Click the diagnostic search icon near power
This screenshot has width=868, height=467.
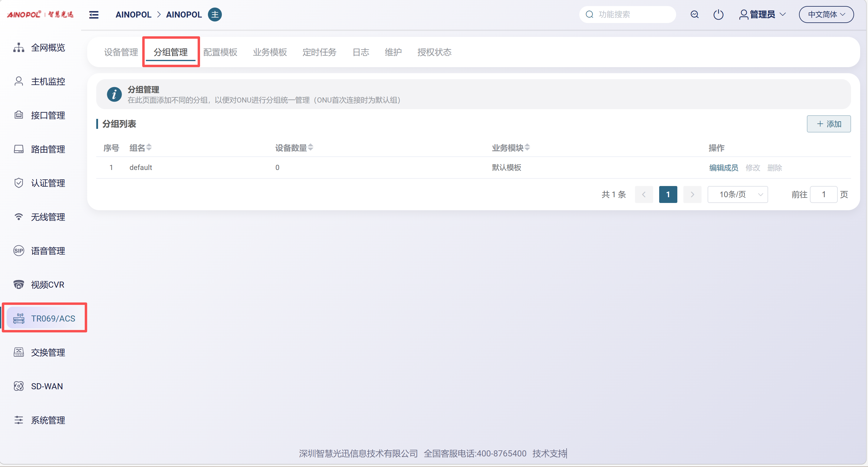694,15
